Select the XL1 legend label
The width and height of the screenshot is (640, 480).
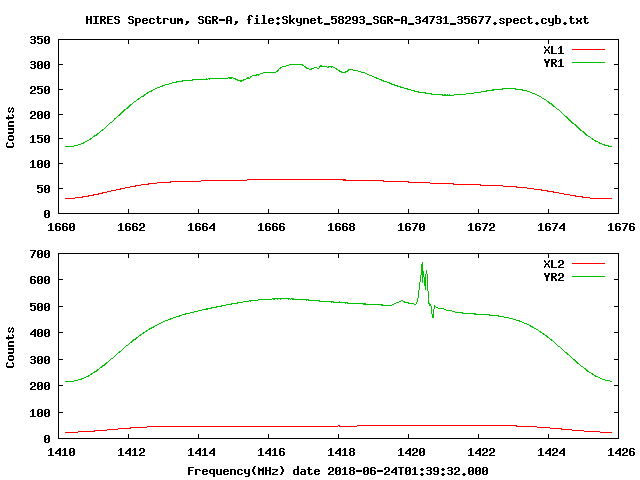point(553,50)
